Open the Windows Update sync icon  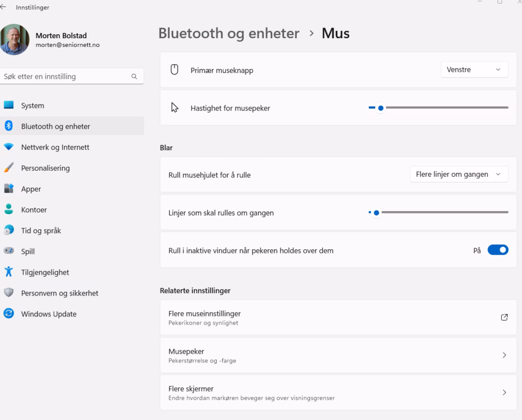[9, 313]
